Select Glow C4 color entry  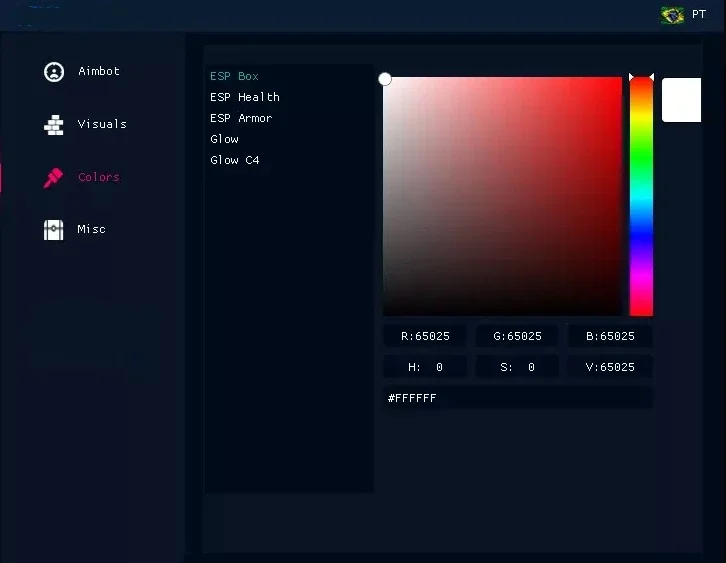pyautogui.click(x=234, y=160)
